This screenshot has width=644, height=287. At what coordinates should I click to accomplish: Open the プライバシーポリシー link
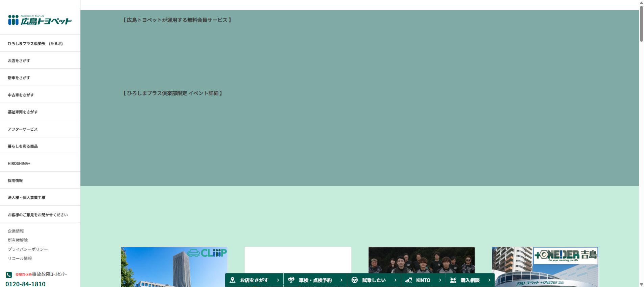28,249
